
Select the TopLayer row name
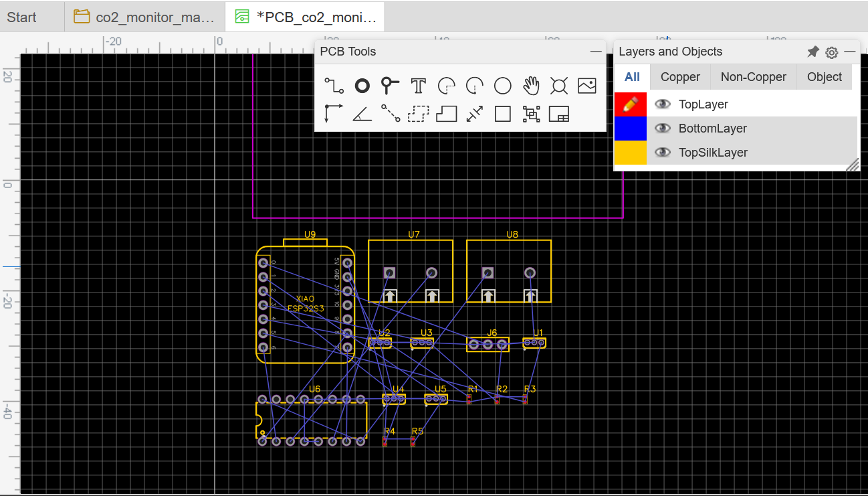point(703,104)
